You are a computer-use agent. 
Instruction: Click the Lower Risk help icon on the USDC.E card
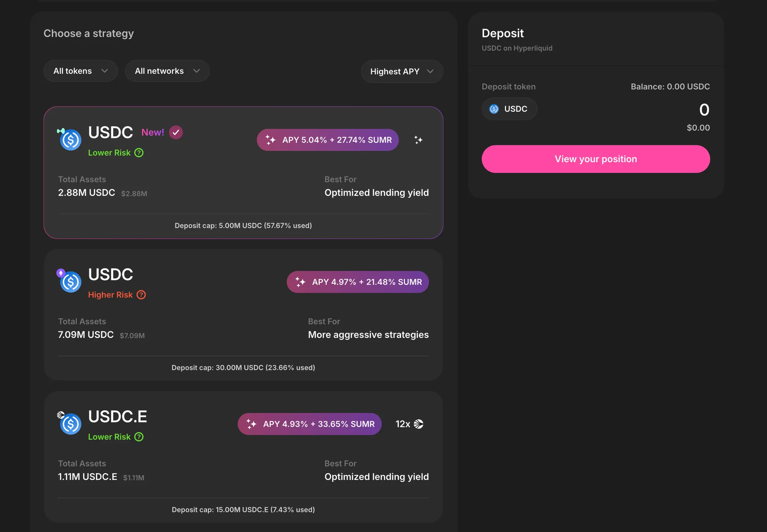point(139,437)
